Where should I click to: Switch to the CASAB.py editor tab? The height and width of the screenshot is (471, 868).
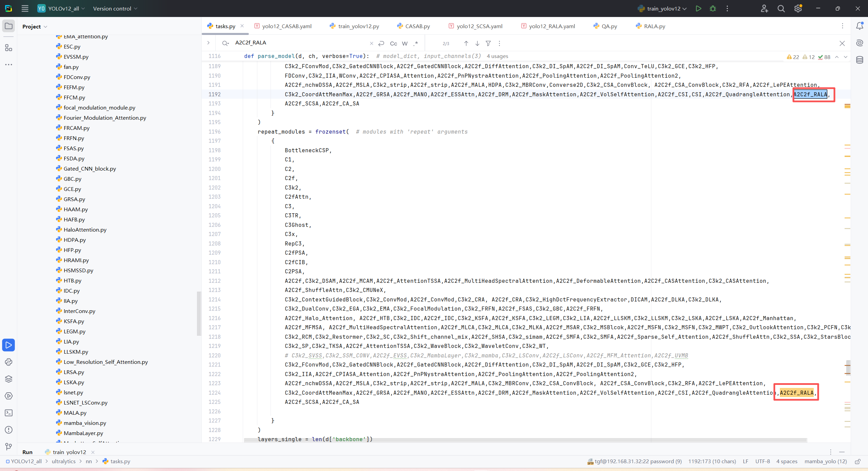tap(417, 26)
